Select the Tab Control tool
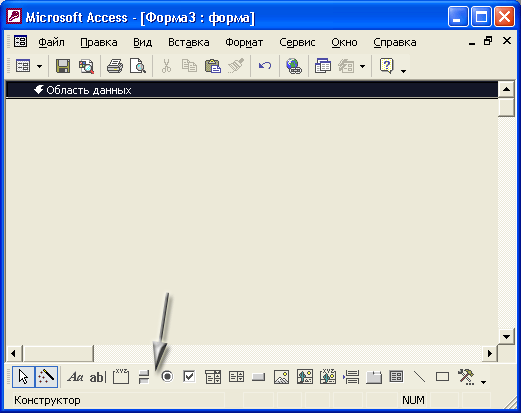Screen dimensions: 521x413 coord(374,377)
